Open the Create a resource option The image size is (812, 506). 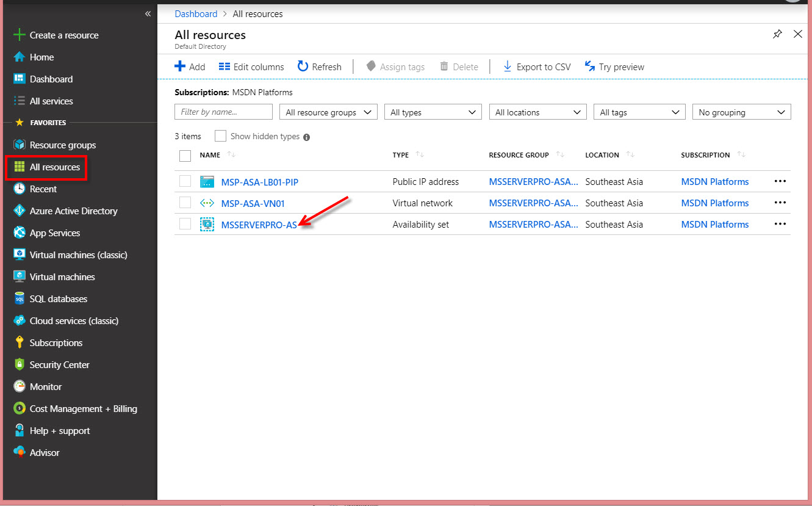63,35
